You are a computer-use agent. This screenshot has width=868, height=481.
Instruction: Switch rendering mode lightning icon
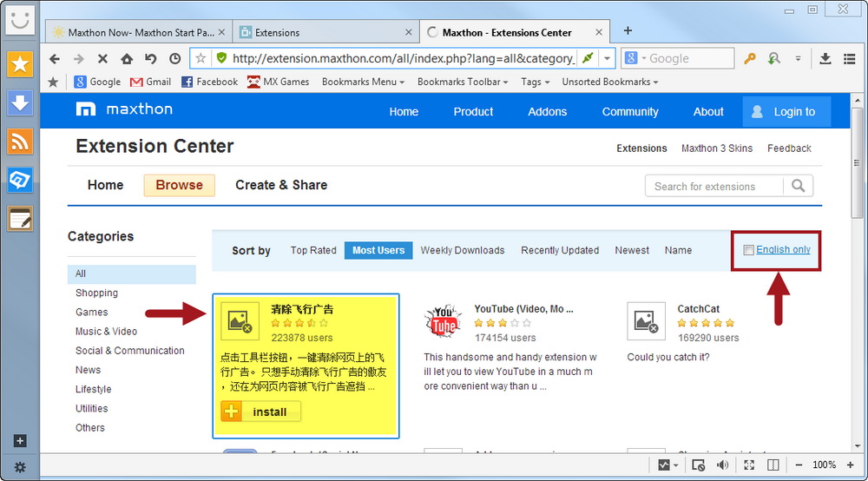588,57
